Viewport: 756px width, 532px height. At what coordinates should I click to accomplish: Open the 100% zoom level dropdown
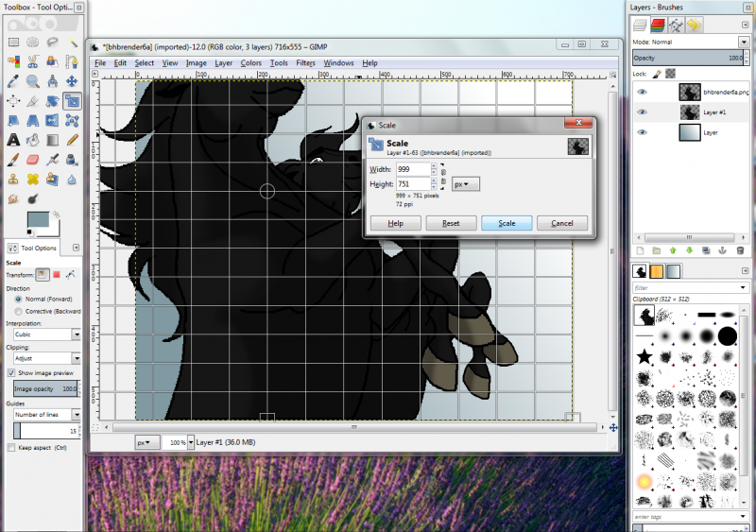(191, 442)
